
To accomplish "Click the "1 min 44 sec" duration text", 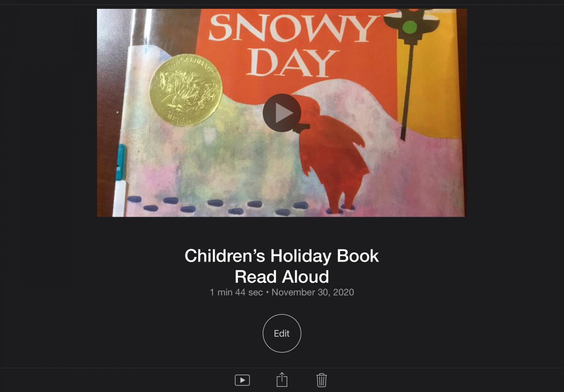I will click(x=236, y=292).
